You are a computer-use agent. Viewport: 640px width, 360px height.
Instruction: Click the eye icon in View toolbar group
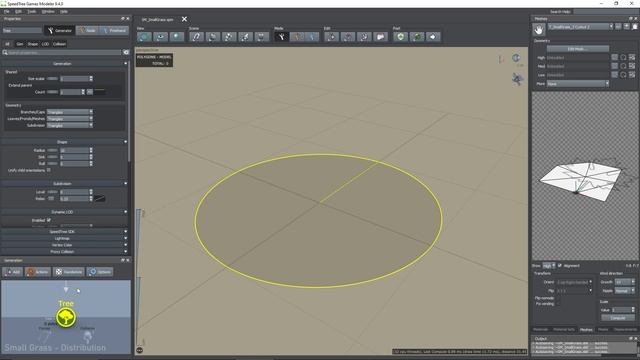160,37
